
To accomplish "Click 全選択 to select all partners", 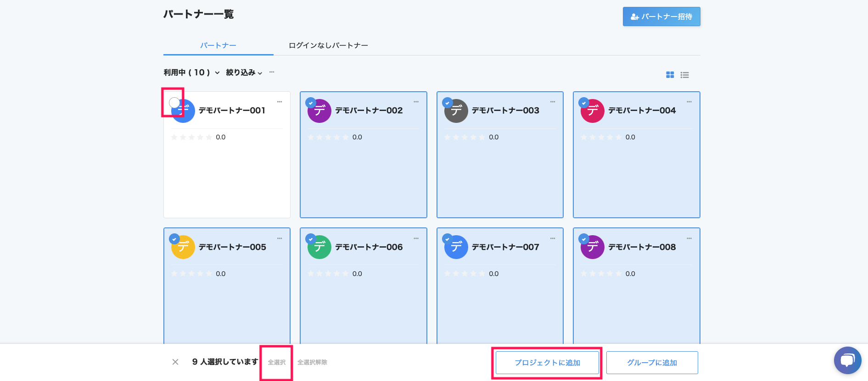I will click(277, 362).
